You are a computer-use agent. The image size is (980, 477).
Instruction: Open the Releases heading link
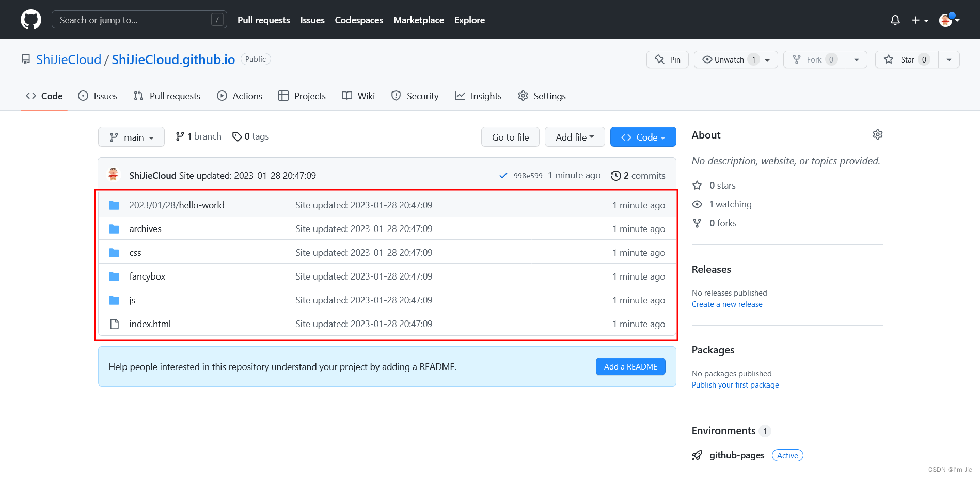tap(712, 269)
